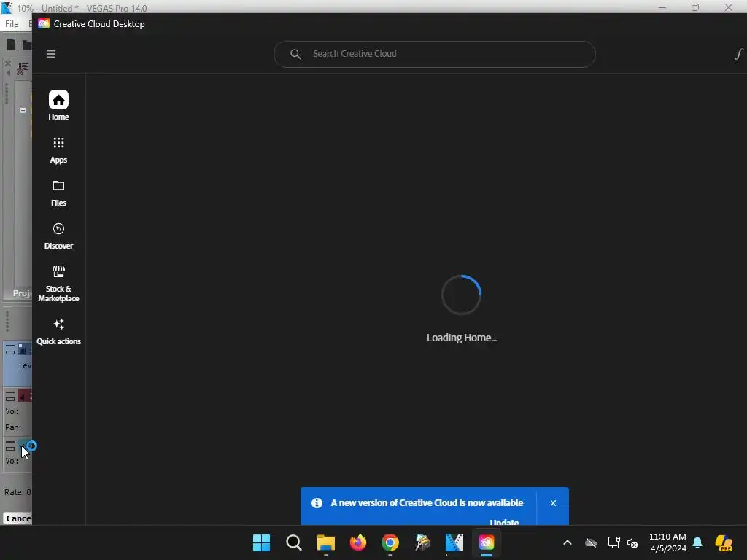The height and width of the screenshot is (560, 747).
Task: Click the Open folder icon in VEGAS Pro
Action: point(27,44)
